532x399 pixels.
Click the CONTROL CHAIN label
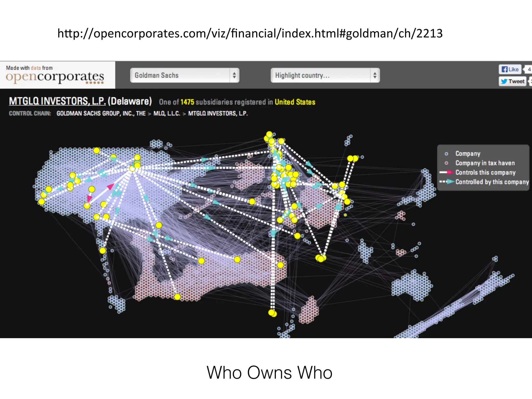(x=30, y=114)
